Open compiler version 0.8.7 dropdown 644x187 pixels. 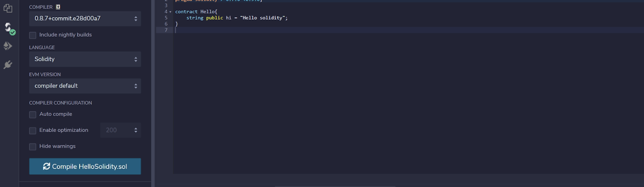pos(85,19)
